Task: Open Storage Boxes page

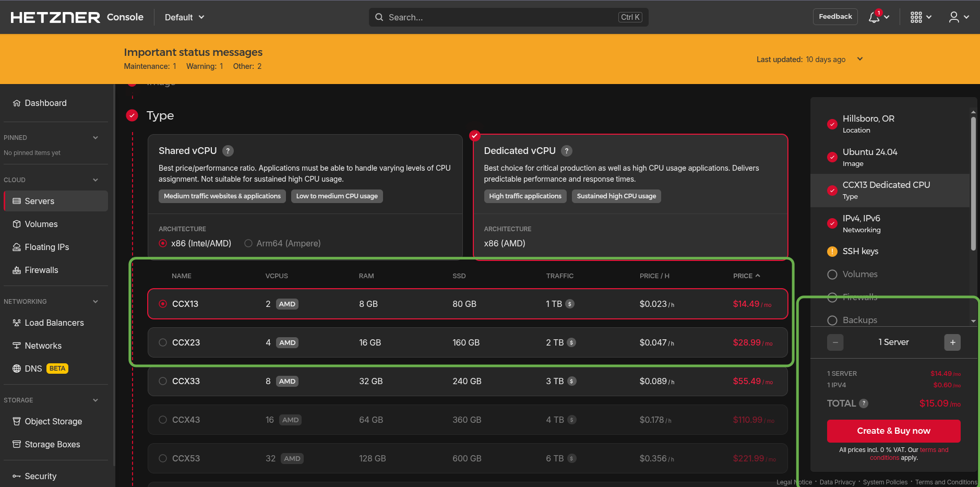Action: 55,444
